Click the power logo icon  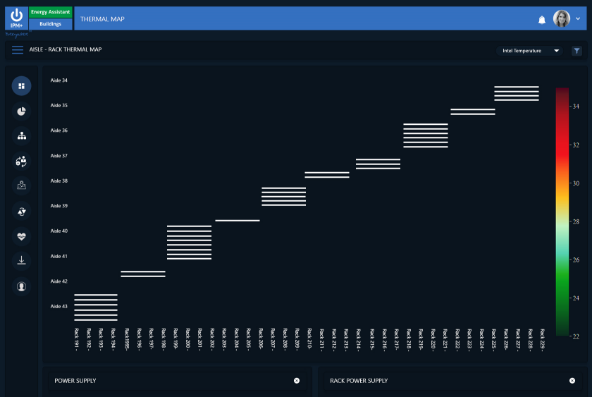pos(16,18)
